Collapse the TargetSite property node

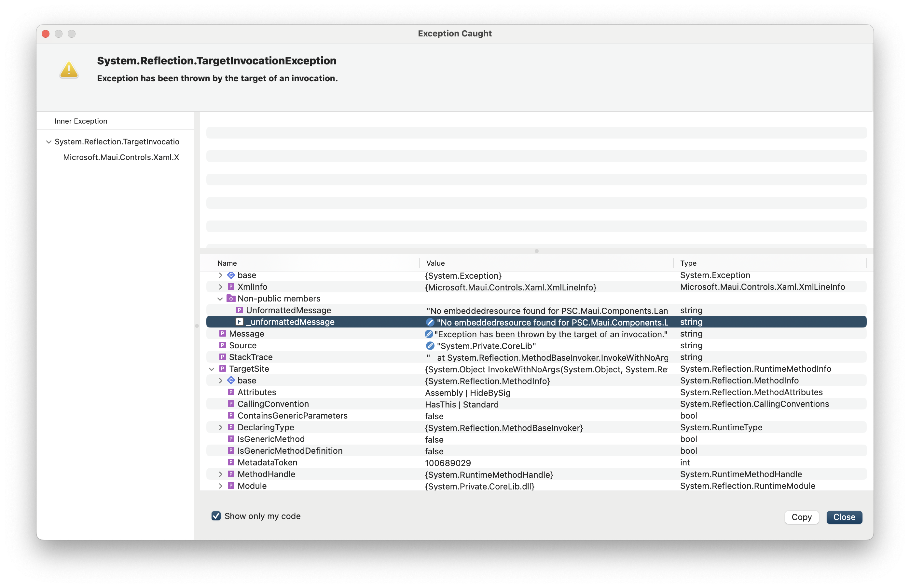click(212, 369)
